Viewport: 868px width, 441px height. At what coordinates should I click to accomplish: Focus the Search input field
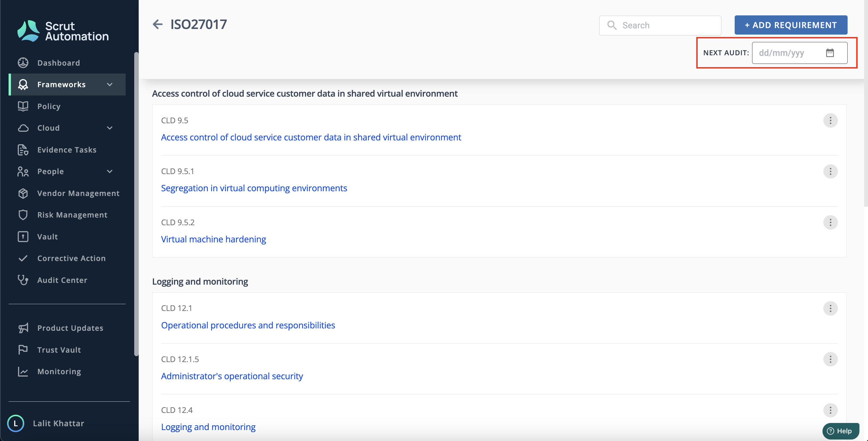[x=660, y=25]
